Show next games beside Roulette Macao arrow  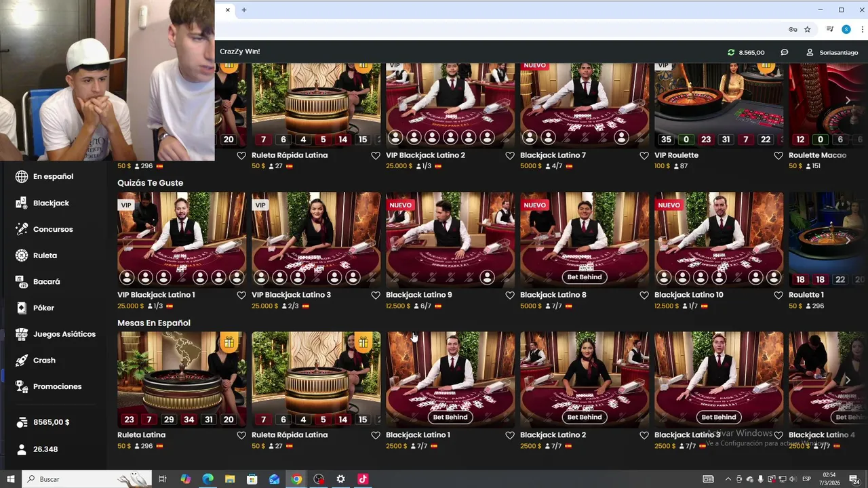[x=848, y=100]
